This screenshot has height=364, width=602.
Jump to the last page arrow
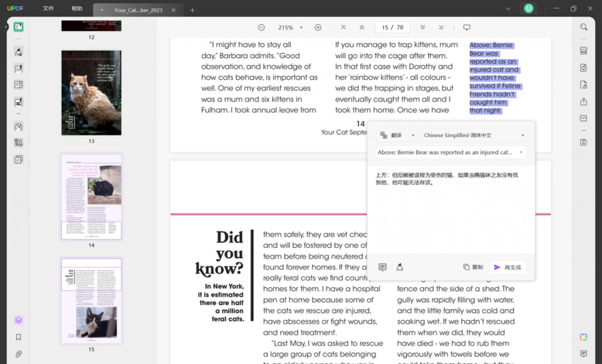coord(441,27)
